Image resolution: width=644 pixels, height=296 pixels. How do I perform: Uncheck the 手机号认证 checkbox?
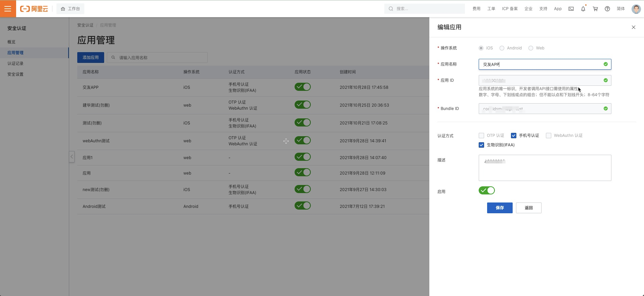point(514,136)
